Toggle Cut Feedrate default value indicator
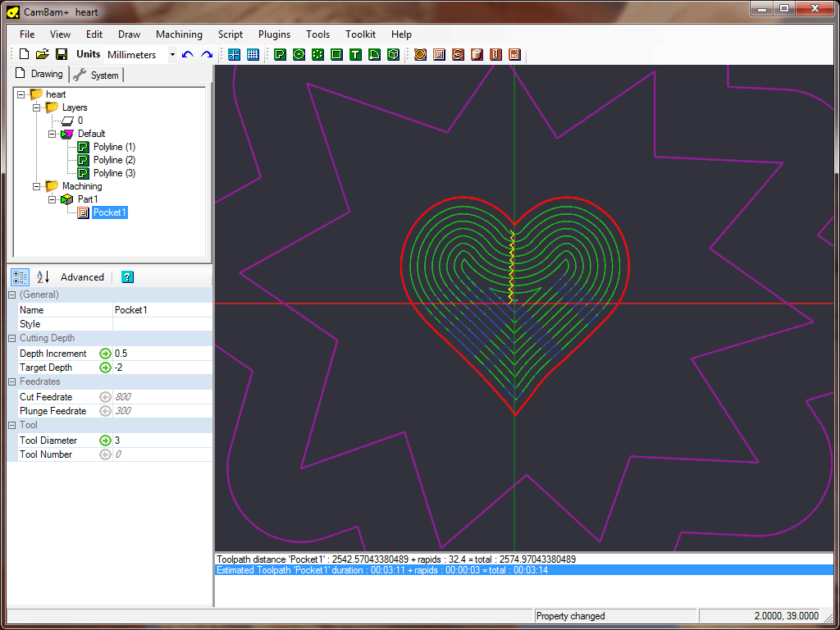 pyautogui.click(x=105, y=397)
